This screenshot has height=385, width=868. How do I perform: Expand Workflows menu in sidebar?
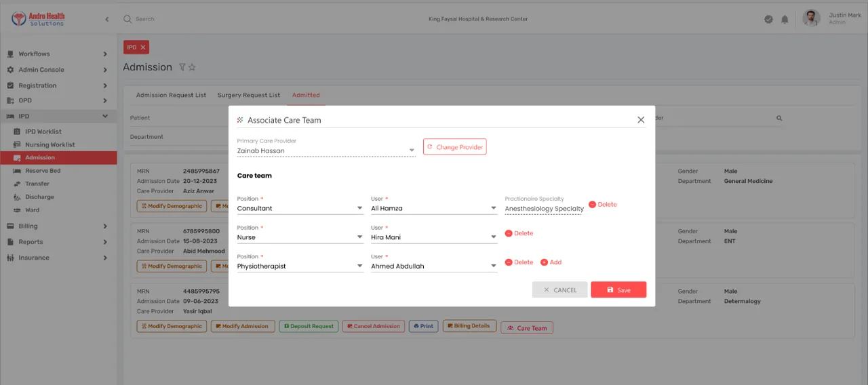click(x=58, y=54)
